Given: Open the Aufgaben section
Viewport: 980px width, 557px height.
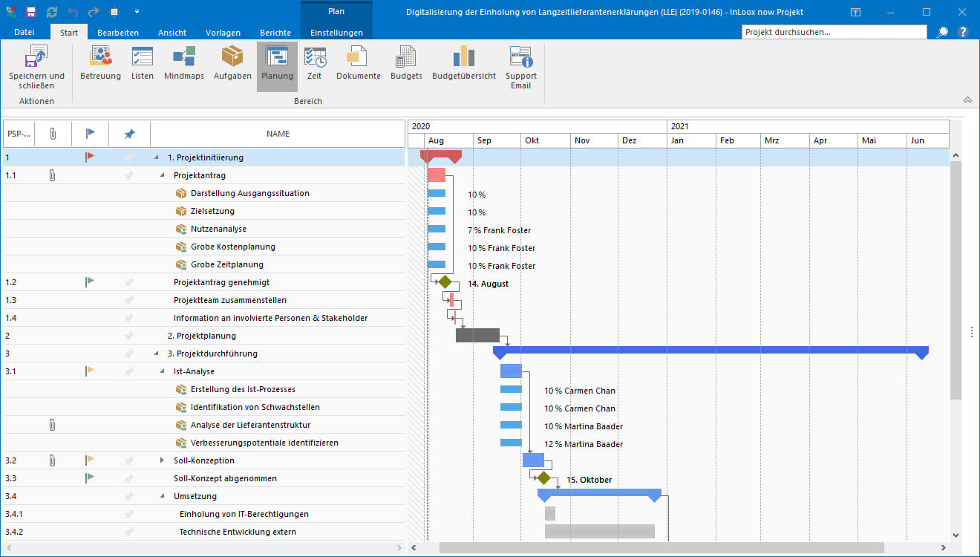Looking at the screenshot, I should pyautogui.click(x=232, y=62).
